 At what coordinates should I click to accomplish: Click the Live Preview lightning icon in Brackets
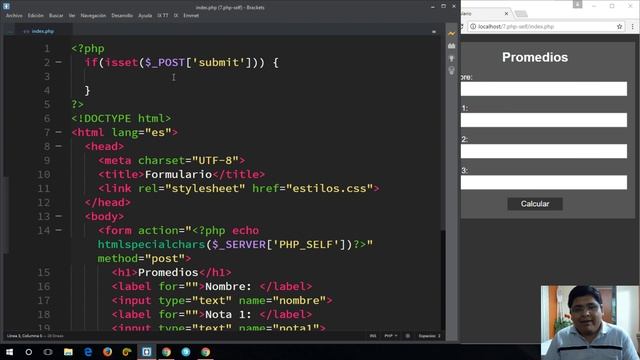[x=451, y=33]
